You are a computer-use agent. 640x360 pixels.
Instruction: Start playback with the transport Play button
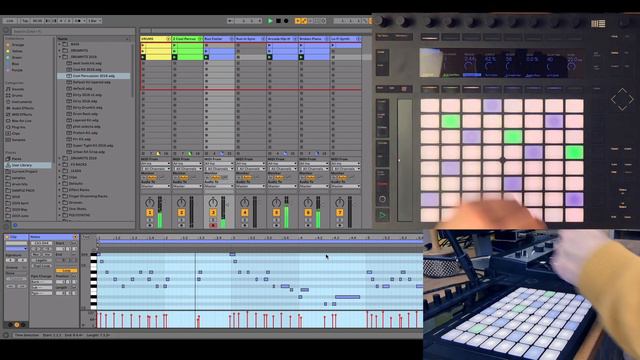pos(270,21)
